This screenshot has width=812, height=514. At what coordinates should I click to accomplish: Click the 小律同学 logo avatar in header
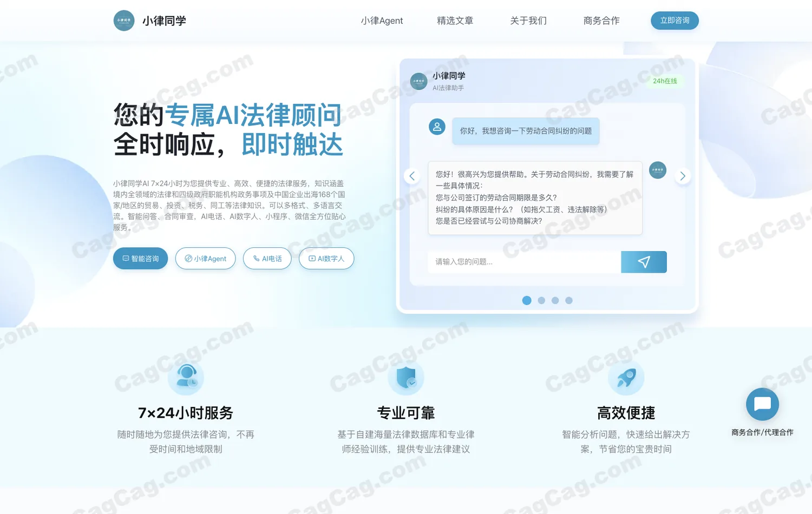124,21
